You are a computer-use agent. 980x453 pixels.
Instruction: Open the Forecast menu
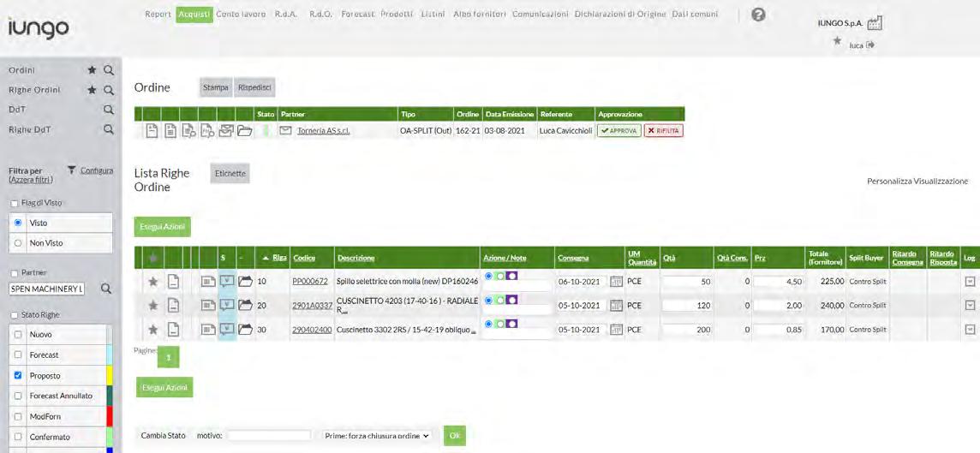pos(357,14)
